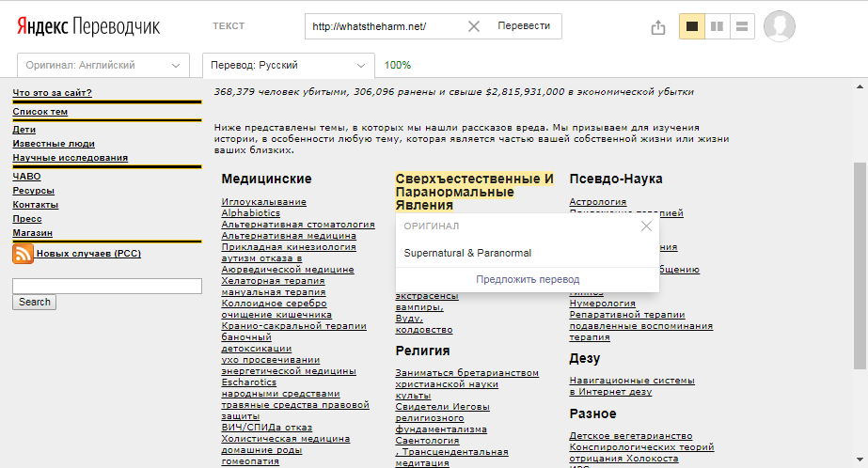Open the христианской науки link
The image size is (868, 468).
tap(447, 384)
